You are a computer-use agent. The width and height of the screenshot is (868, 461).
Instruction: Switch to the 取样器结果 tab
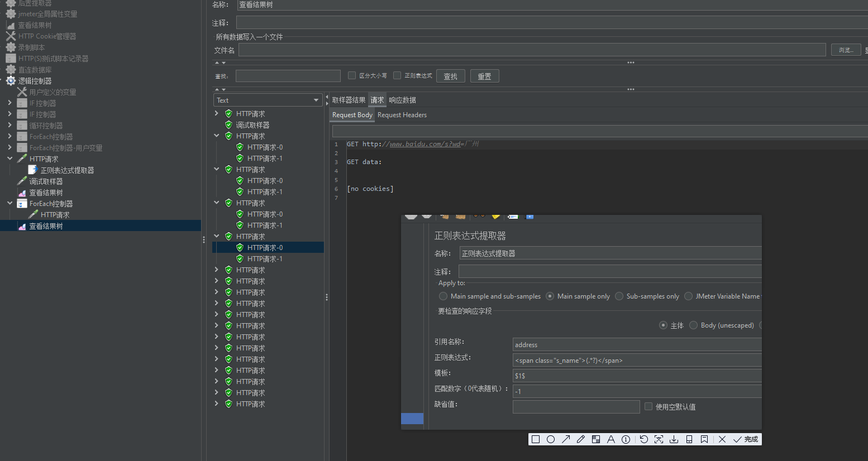[349, 100]
